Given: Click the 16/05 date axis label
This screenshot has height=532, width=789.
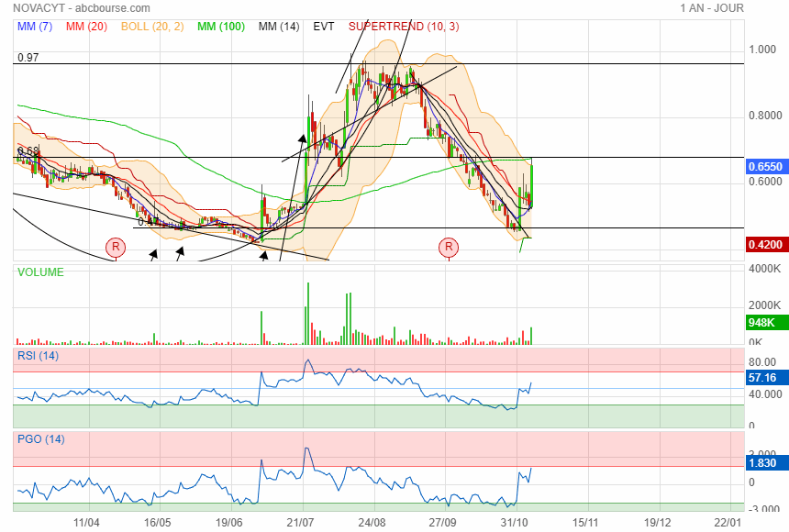Looking at the screenshot, I should 158,523.
